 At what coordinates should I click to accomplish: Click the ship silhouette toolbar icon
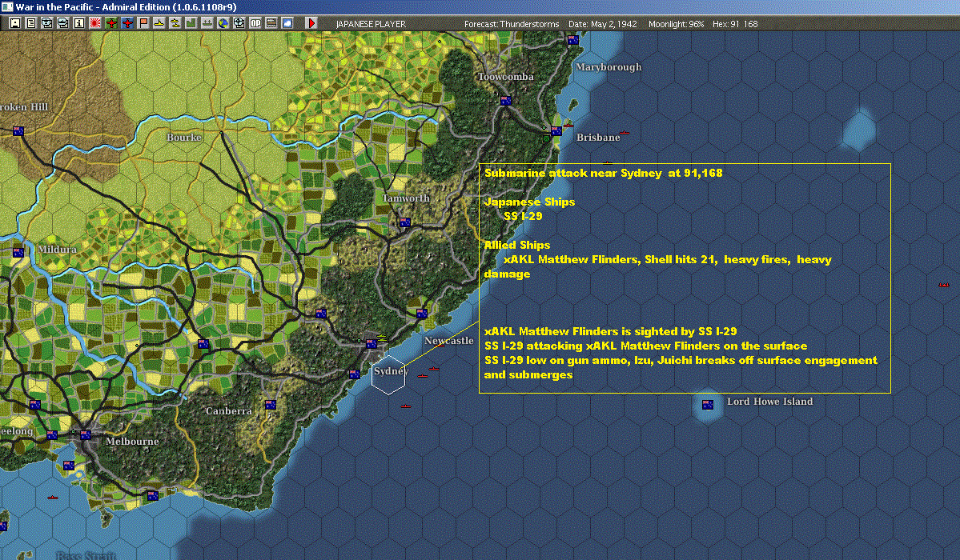pyautogui.click(x=207, y=23)
